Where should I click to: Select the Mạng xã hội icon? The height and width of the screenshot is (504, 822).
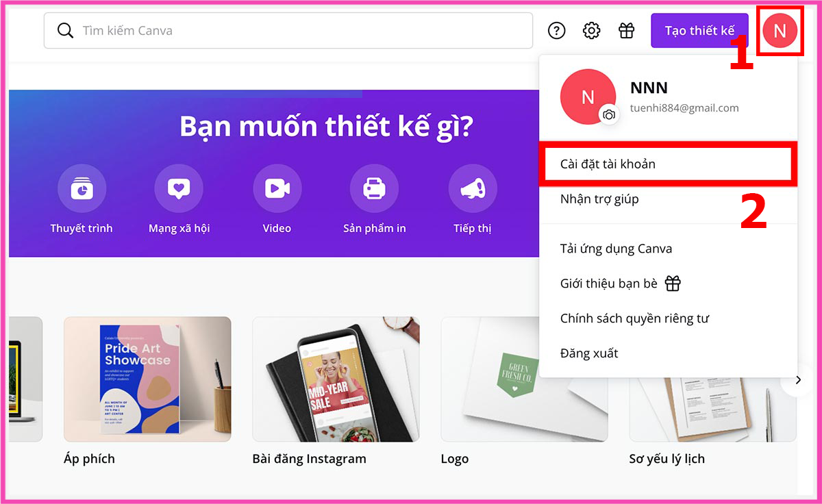tap(179, 188)
